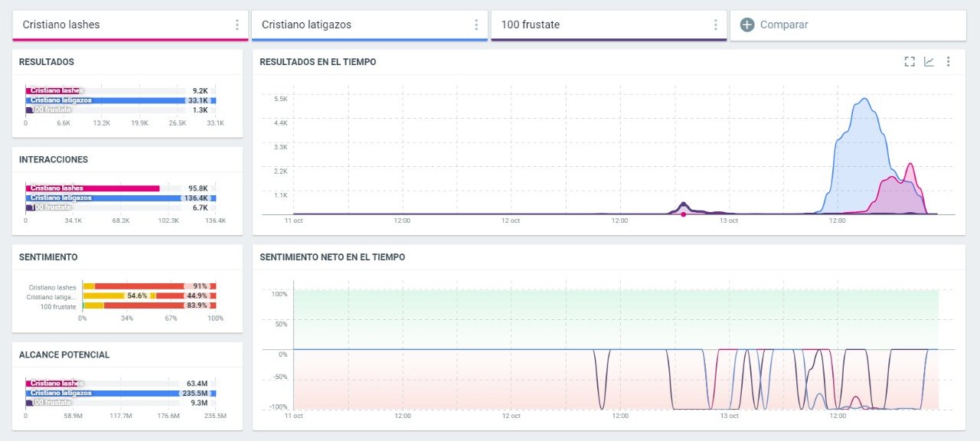Click the 83.9% negative sentiment segment

[x=160, y=305]
